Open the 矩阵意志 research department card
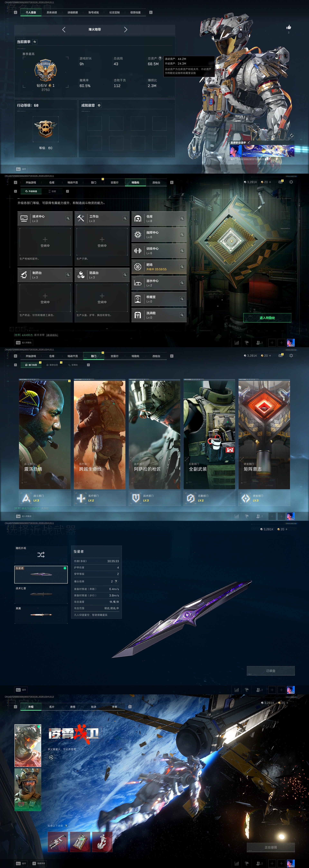Screen dimensions: 309x868 [x=264, y=434]
